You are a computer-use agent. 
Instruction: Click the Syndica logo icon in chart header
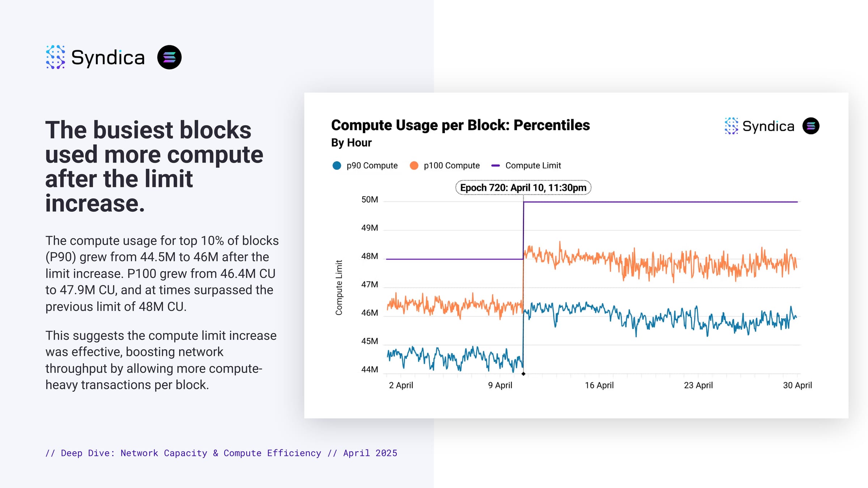coord(731,126)
